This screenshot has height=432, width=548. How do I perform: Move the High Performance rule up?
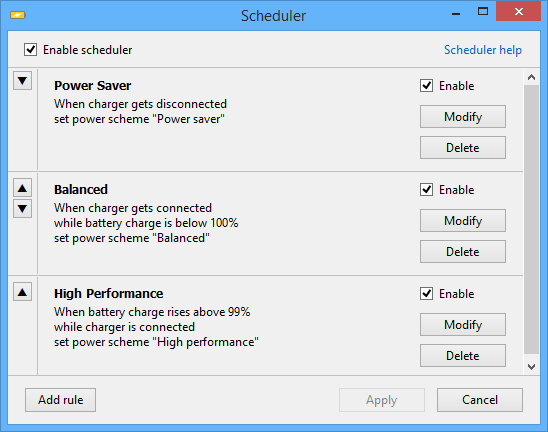[x=22, y=292]
